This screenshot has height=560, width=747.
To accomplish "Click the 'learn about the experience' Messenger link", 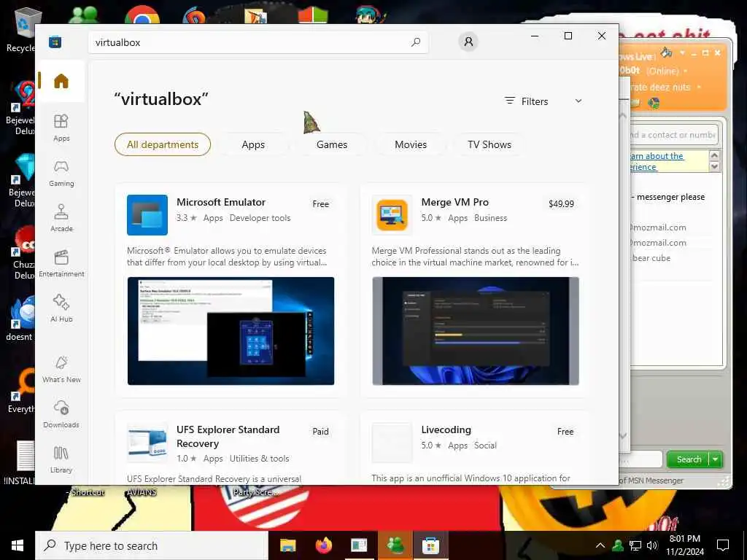I will tap(657, 161).
